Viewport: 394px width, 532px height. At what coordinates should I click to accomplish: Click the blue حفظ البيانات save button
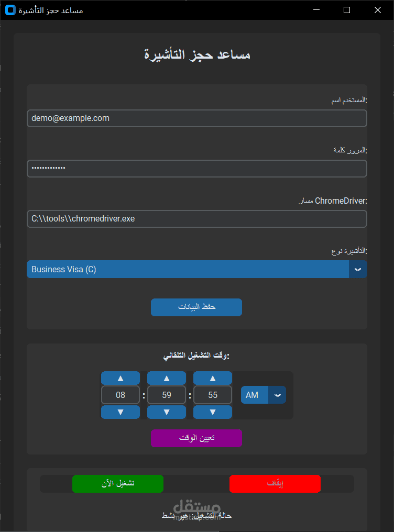[196, 307]
